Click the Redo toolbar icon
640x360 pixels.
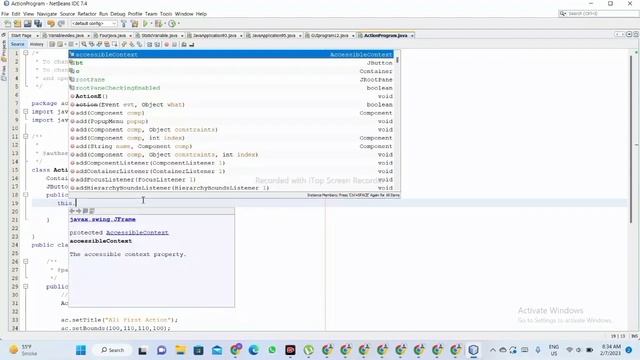point(61,24)
